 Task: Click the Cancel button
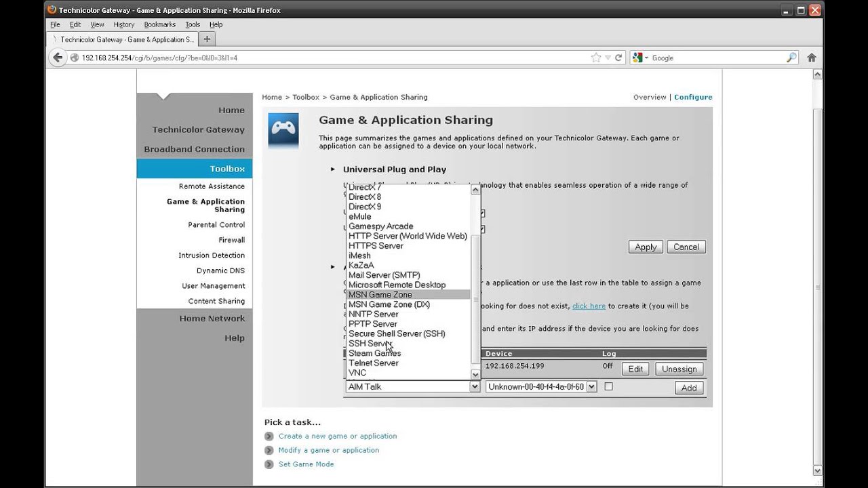point(686,247)
